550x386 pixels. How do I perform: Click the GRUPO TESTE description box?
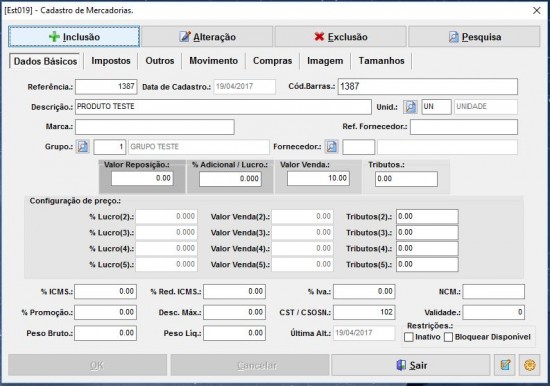(199, 147)
